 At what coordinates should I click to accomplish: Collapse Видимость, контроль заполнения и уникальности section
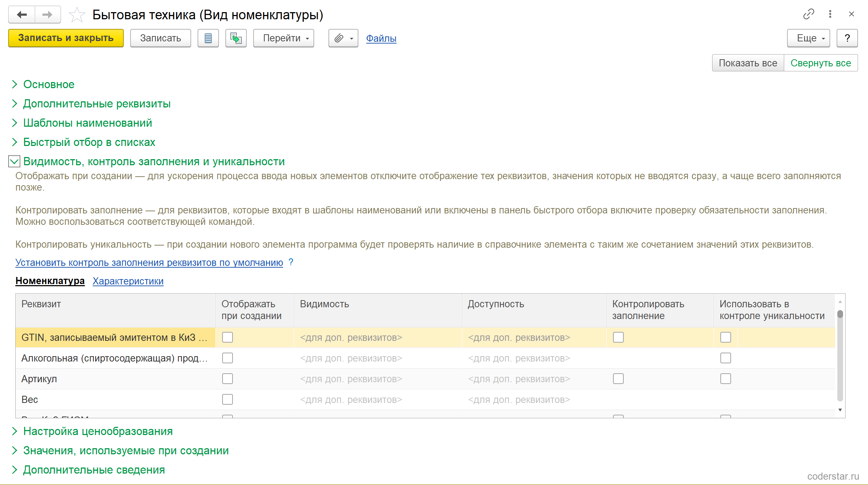point(154,161)
